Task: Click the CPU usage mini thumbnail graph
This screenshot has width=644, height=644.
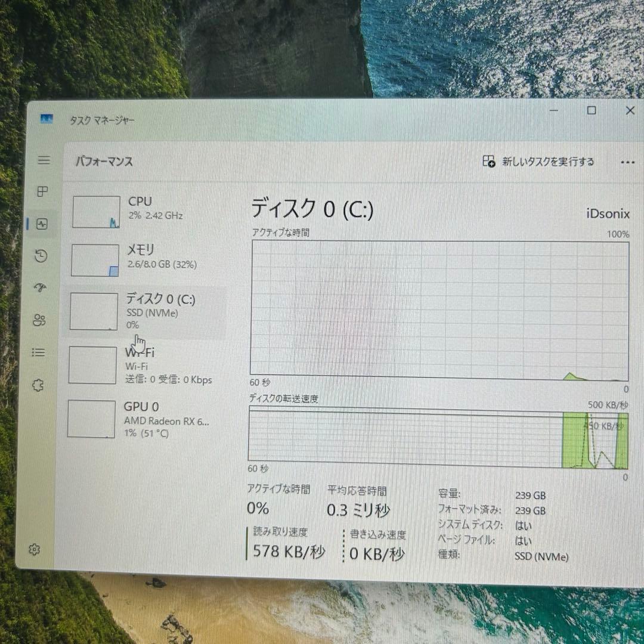Action: (95, 210)
